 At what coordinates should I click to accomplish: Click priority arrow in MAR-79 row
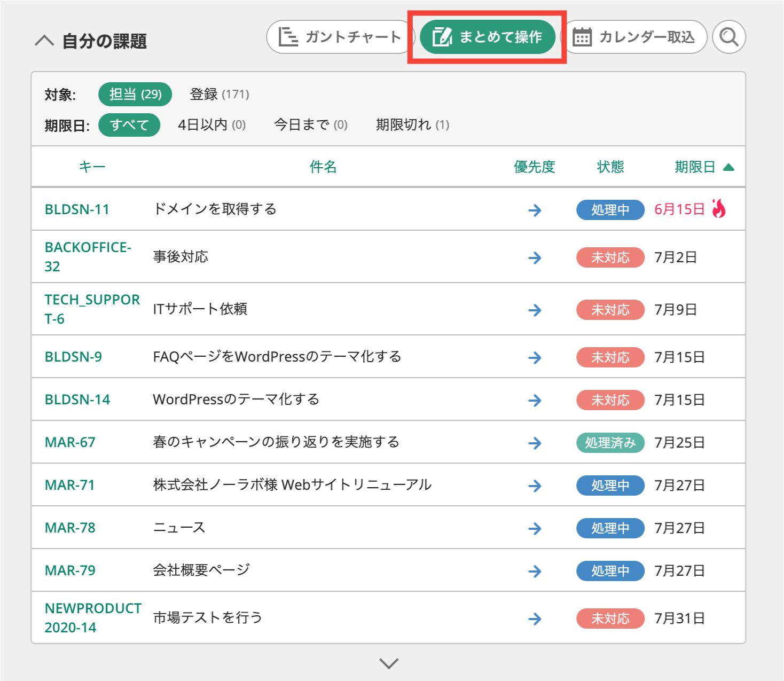[535, 572]
